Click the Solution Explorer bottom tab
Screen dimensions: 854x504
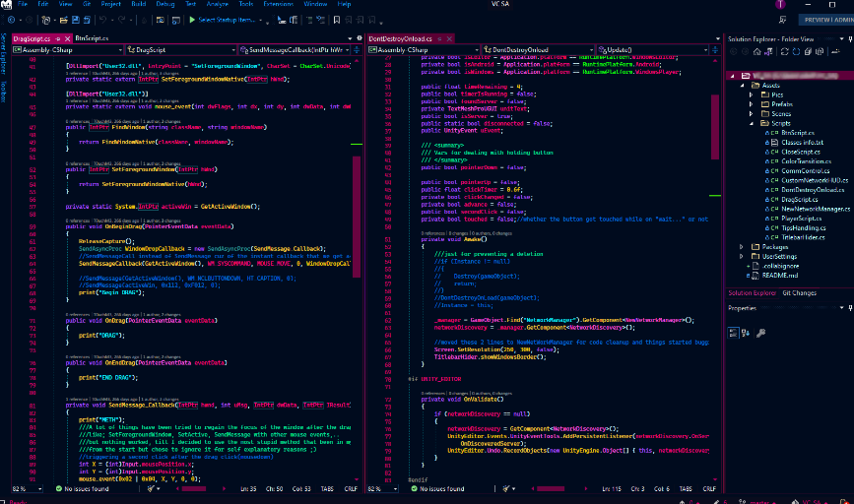[x=753, y=292]
